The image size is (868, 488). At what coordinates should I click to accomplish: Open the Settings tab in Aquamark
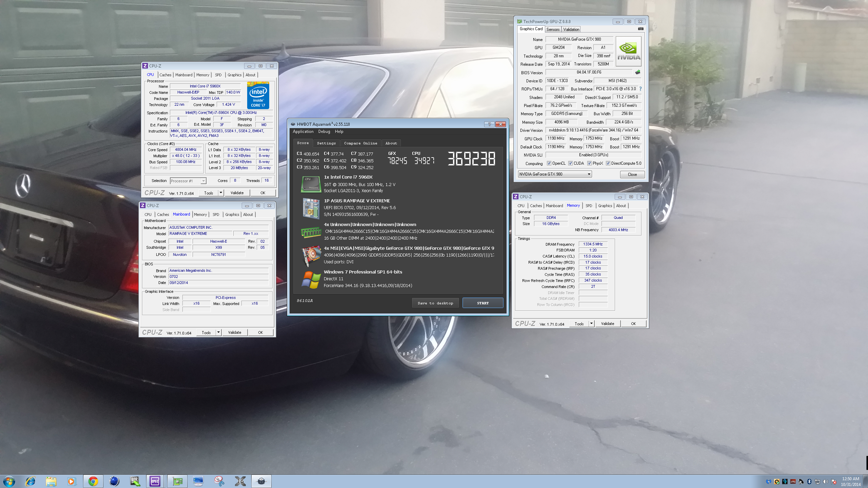[x=326, y=143]
